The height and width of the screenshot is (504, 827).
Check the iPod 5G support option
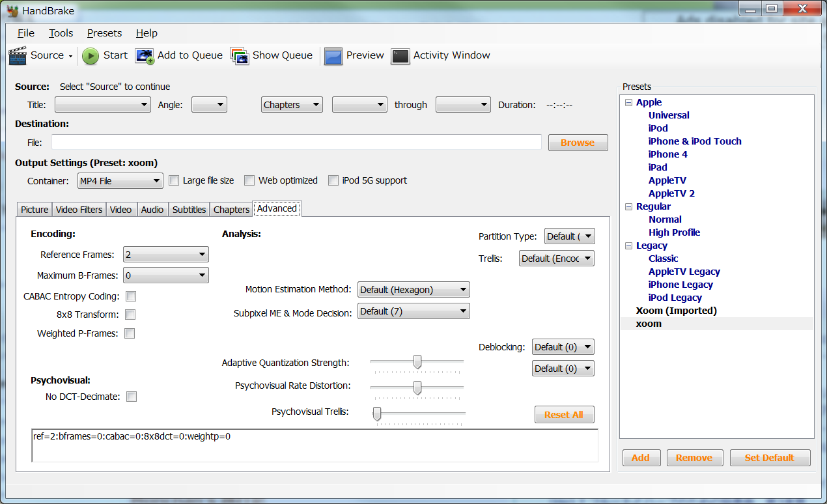point(333,180)
